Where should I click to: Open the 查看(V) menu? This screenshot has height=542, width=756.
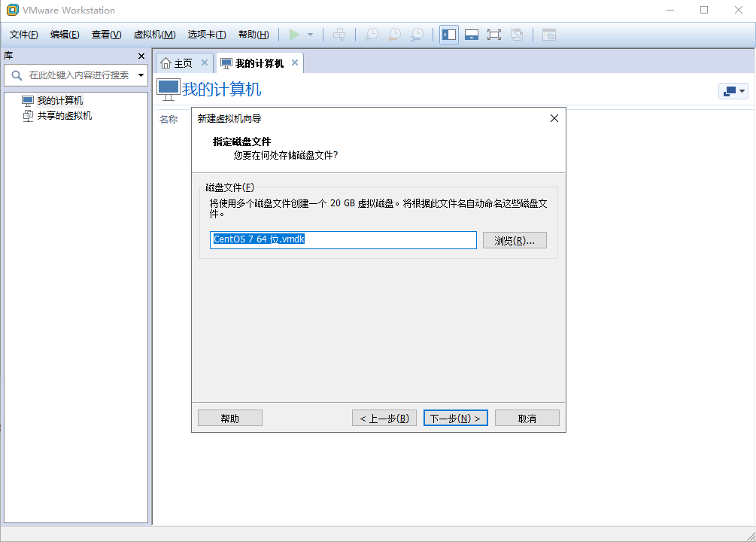pyautogui.click(x=106, y=35)
